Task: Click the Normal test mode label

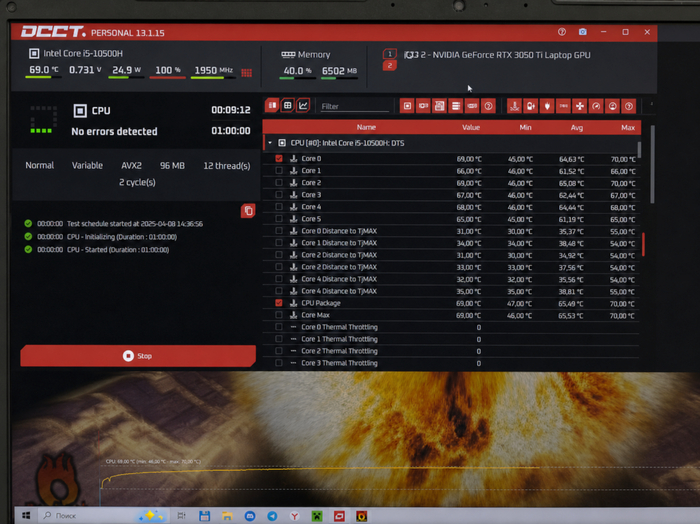Action: tap(40, 165)
